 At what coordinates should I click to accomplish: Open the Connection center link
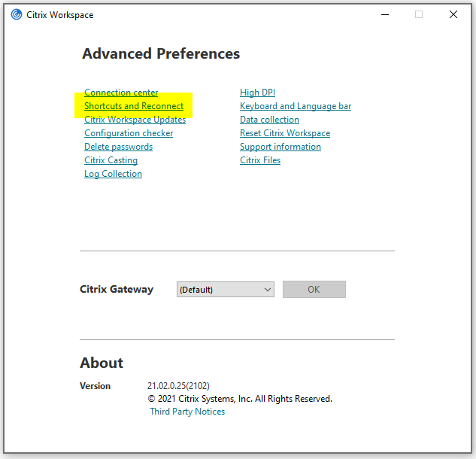pyautogui.click(x=121, y=93)
